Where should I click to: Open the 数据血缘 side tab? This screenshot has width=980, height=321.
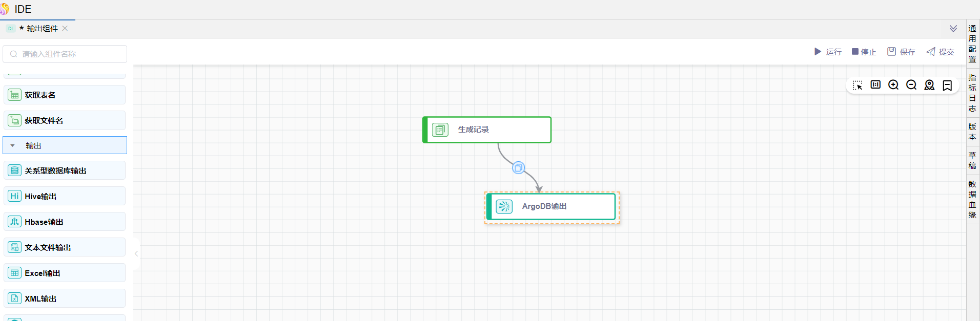coord(972,199)
